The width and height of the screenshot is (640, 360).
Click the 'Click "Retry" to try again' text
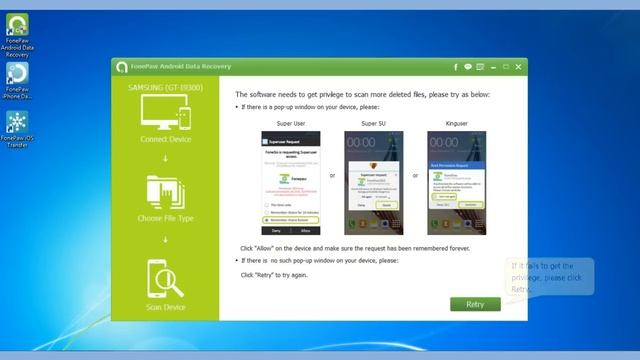coord(274,275)
